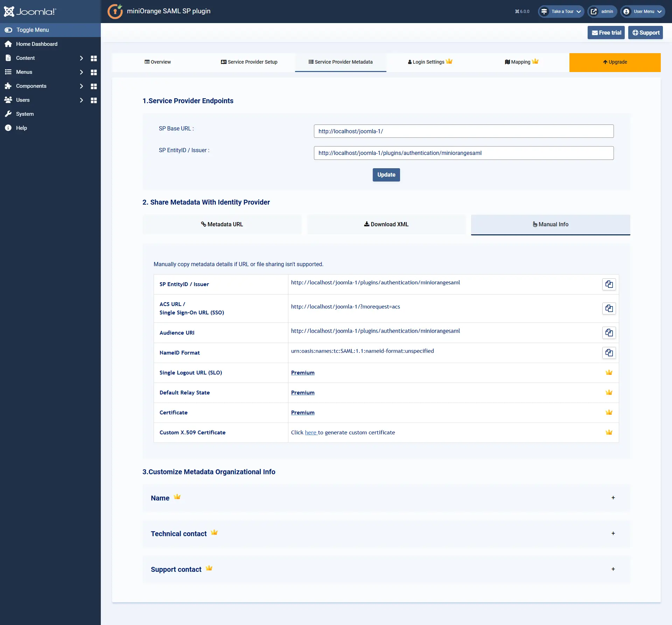This screenshot has width=672, height=625.
Task: Click here to generate custom certificate
Action: click(x=311, y=432)
